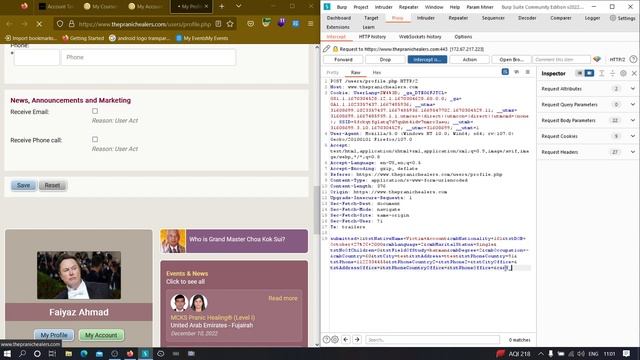
Task: Click Who is Grand Master Choa Kok Sui banner
Action: coord(234,241)
